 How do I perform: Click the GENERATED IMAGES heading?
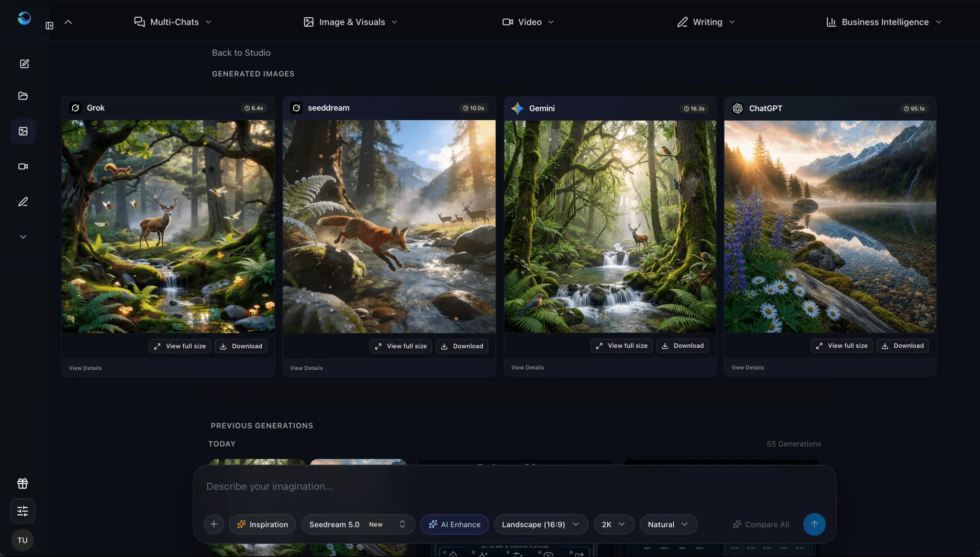click(253, 74)
